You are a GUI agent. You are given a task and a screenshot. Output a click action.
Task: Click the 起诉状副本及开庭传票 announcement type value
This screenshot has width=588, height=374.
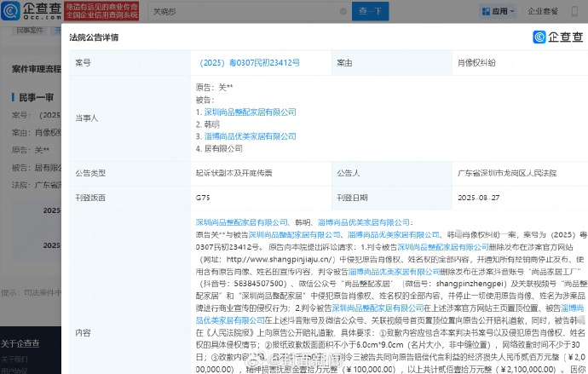click(x=234, y=173)
